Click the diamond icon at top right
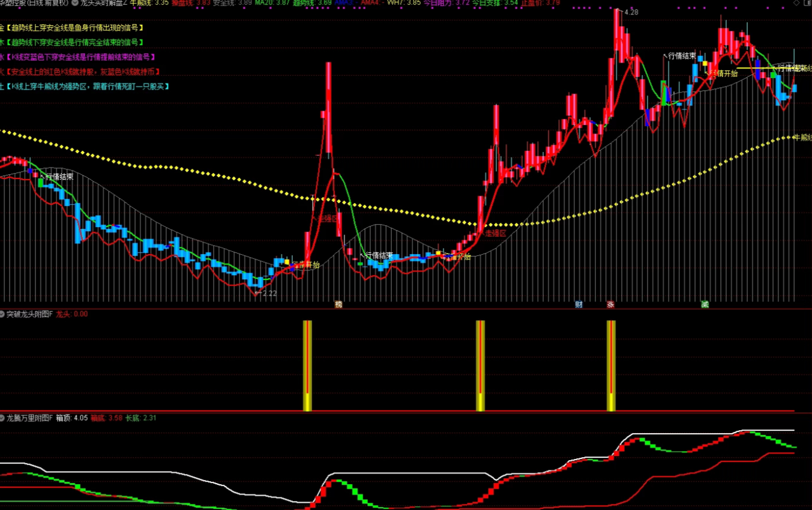The width and height of the screenshot is (812, 510). click(x=796, y=3)
